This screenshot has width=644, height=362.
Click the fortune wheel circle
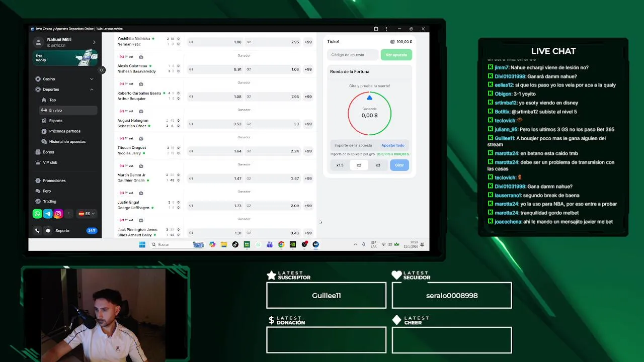370,113
